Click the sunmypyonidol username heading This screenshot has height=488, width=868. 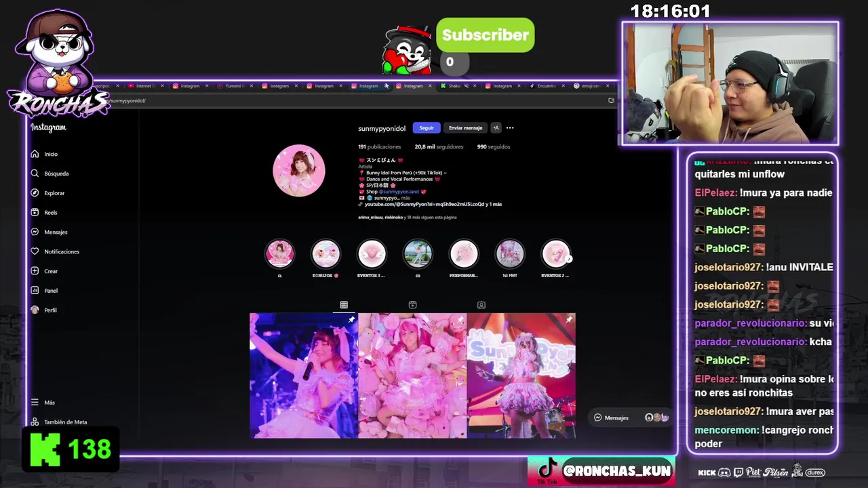[x=382, y=128]
